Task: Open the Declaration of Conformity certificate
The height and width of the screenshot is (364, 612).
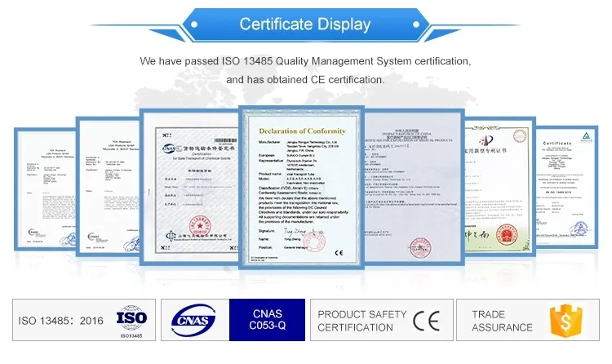Action: (301, 188)
